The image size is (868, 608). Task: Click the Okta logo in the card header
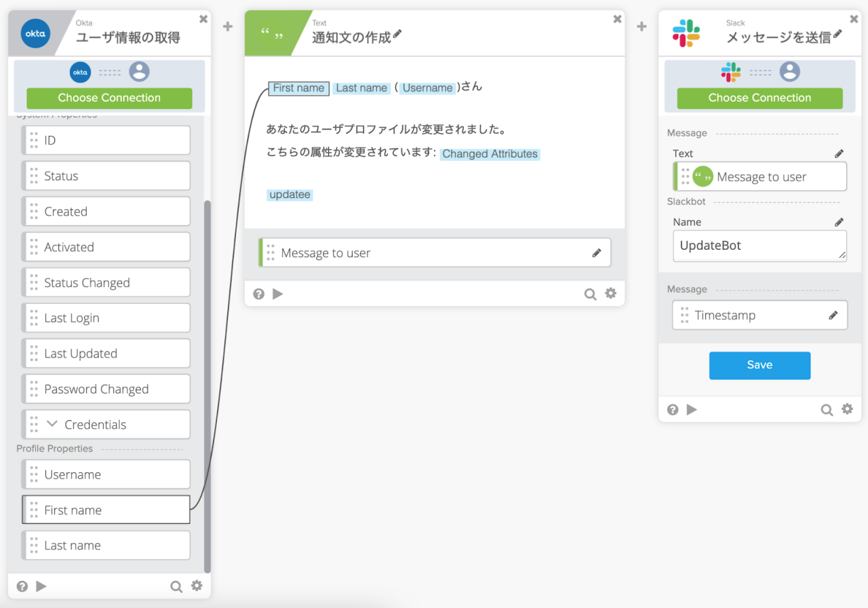[x=35, y=33]
